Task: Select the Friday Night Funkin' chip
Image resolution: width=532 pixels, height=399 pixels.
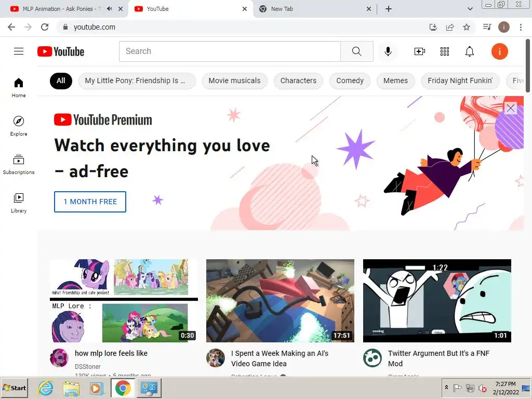Action: point(460,81)
